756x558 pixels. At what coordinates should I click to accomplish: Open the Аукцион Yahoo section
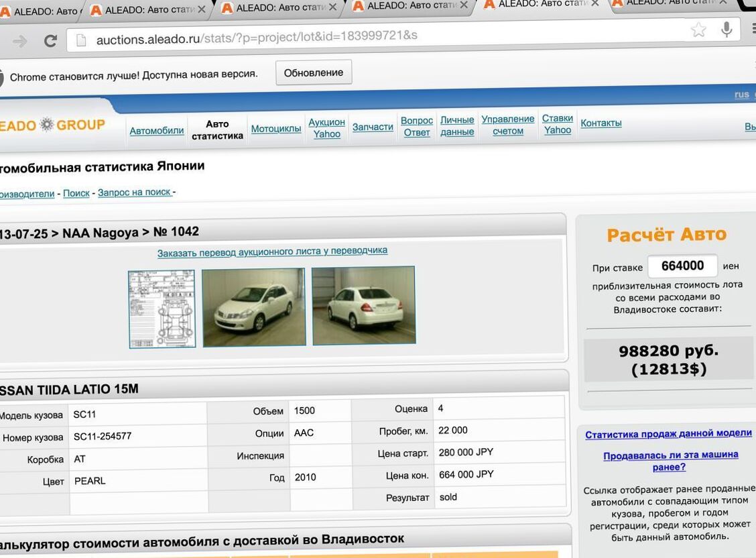point(326,128)
